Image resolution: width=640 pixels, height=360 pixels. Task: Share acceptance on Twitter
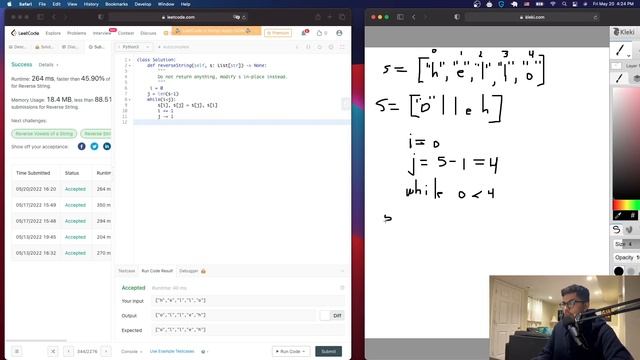[94, 146]
